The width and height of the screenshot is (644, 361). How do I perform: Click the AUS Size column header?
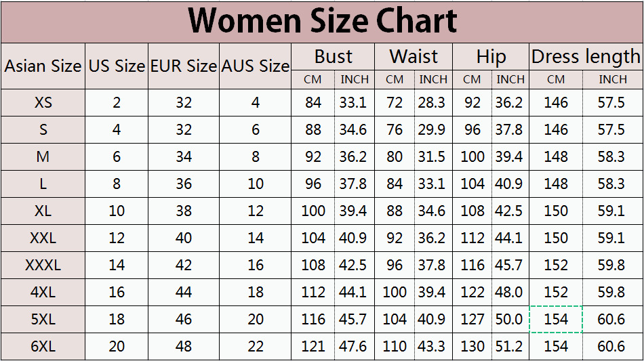click(x=256, y=66)
